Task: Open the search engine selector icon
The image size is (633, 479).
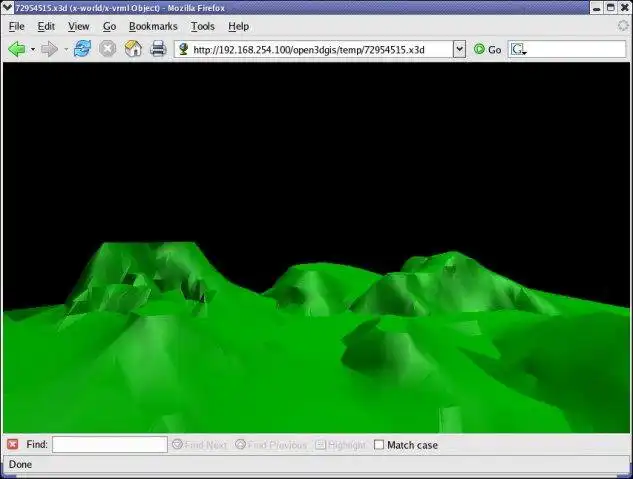Action: (518, 49)
